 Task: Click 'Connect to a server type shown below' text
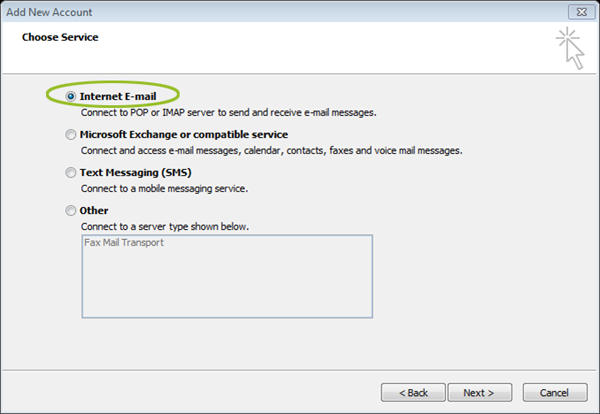point(165,227)
